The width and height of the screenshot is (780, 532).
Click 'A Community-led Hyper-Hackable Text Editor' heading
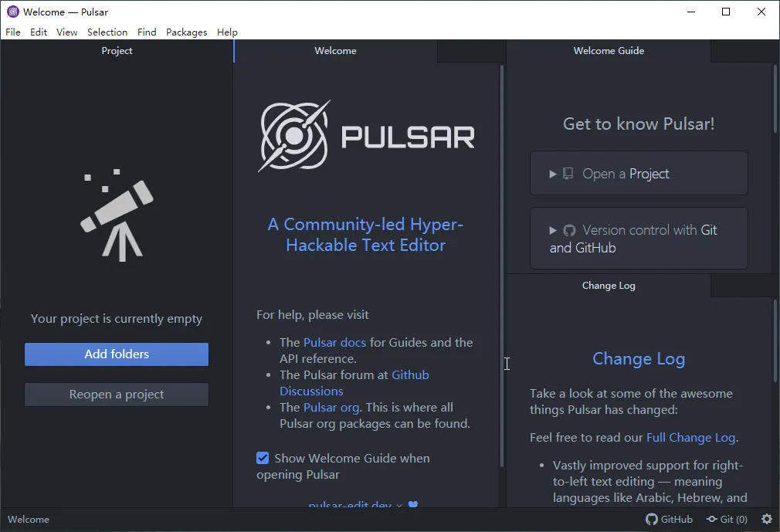coord(365,235)
